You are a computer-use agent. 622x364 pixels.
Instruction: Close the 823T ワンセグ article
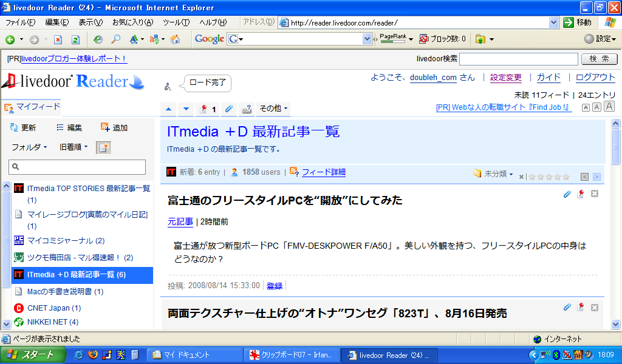click(594, 308)
